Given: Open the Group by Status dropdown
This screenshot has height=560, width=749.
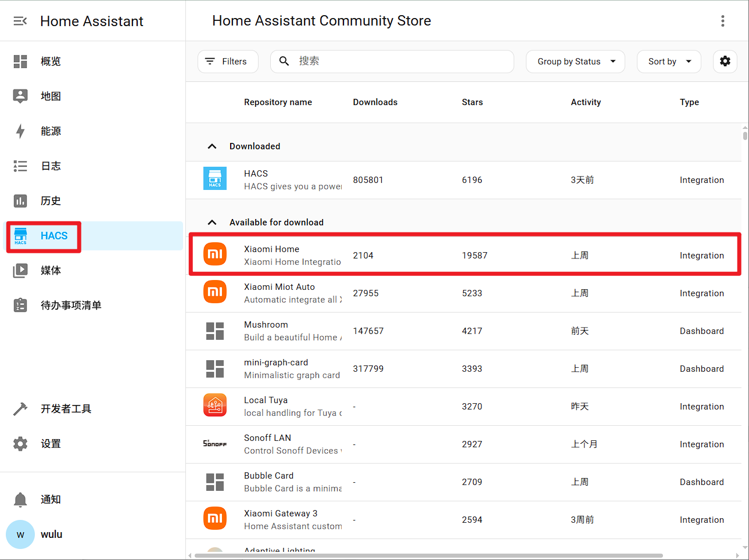Looking at the screenshot, I should [x=575, y=62].
